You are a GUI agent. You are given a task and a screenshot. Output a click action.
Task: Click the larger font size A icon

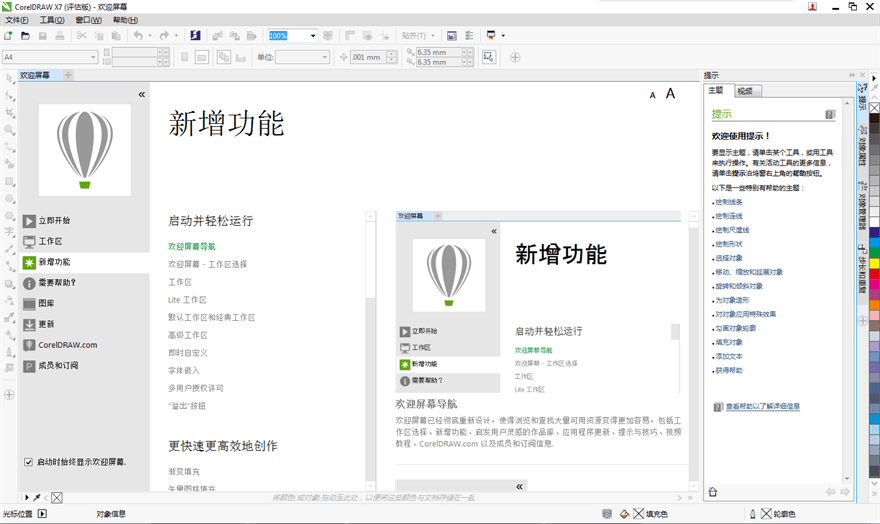[x=670, y=94]
